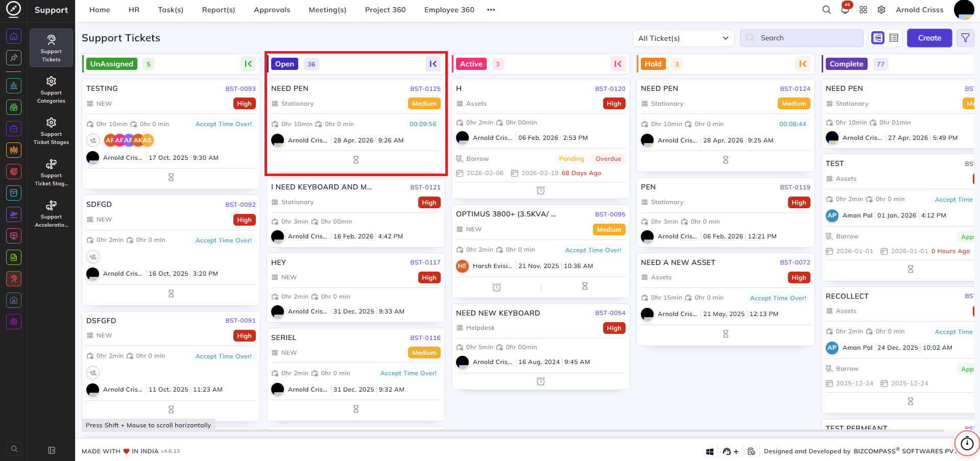Viewport: 980px width, 461px height.
Task: Click alarm clock icon on OPTIMUS 3800+ card
Action: click(496, 287)
